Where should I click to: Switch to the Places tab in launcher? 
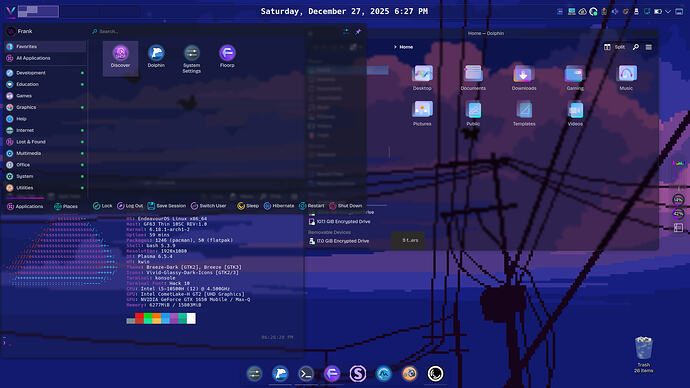(66, 206)
